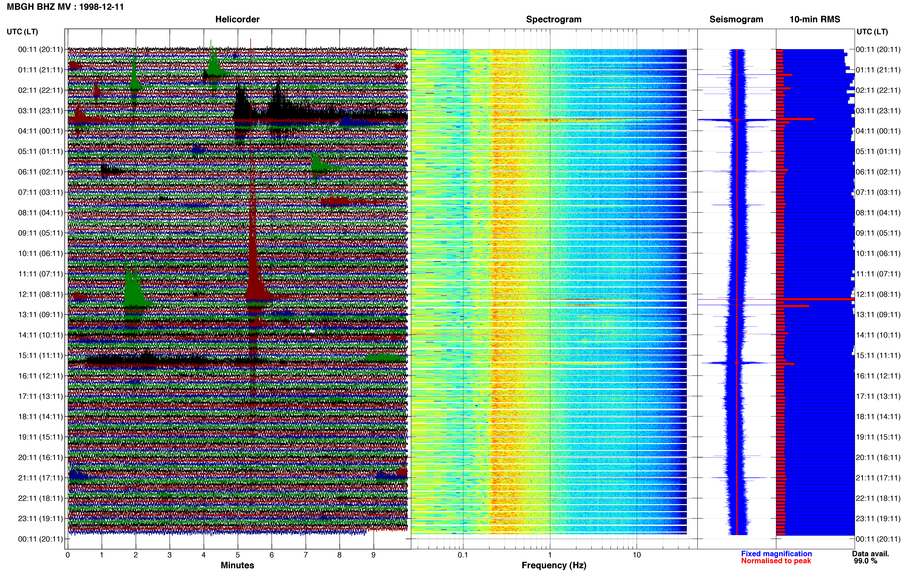The width and height of the screenshot is (924, 578).
Task: Click left axis label "15:11 (11:11)"
Action: point(40,356)
